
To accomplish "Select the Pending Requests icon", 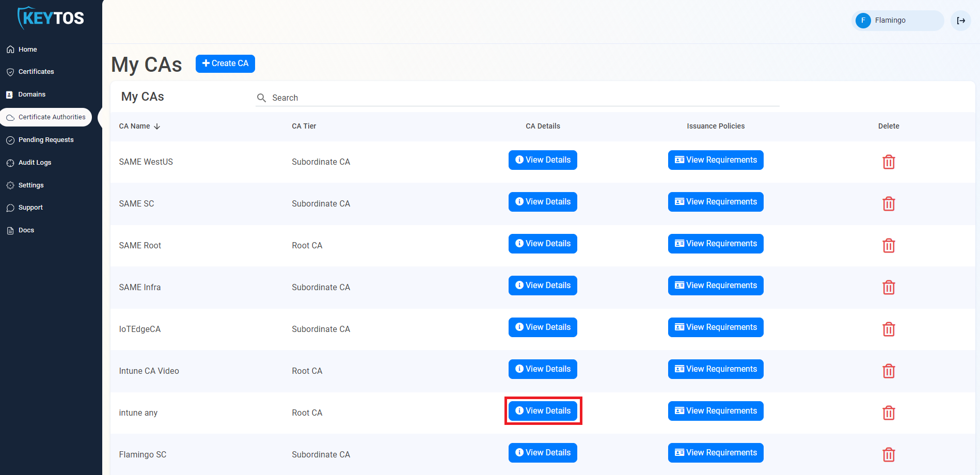I will point(10,139).
